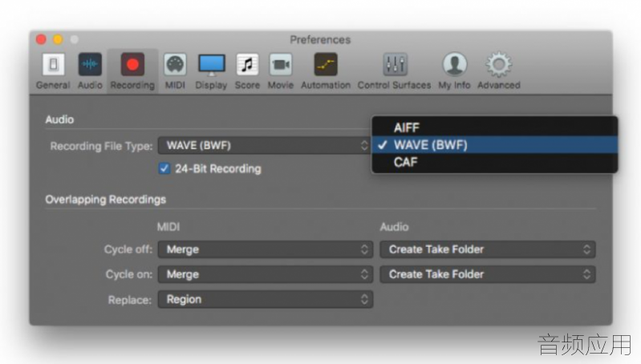Viewport: 641px width, 364px height.
Task: Click the 24-Bit Recording label text
Action: pos(218,168)
